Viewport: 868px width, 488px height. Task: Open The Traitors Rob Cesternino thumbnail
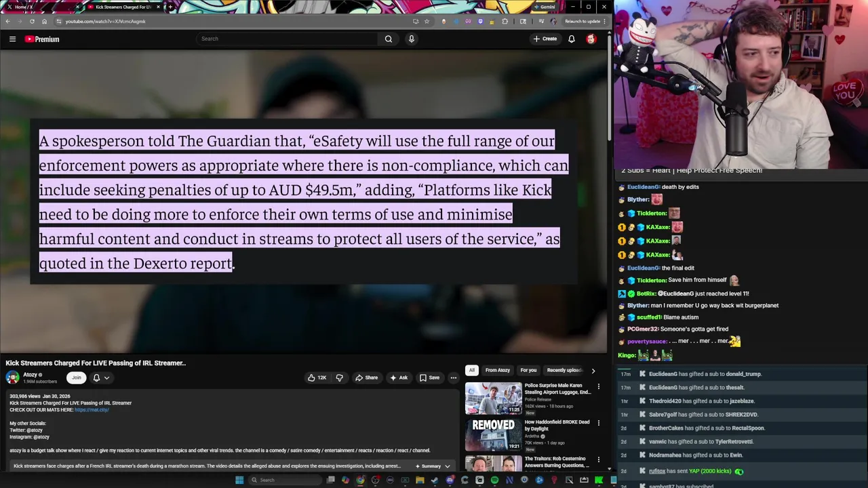point(494,464)
